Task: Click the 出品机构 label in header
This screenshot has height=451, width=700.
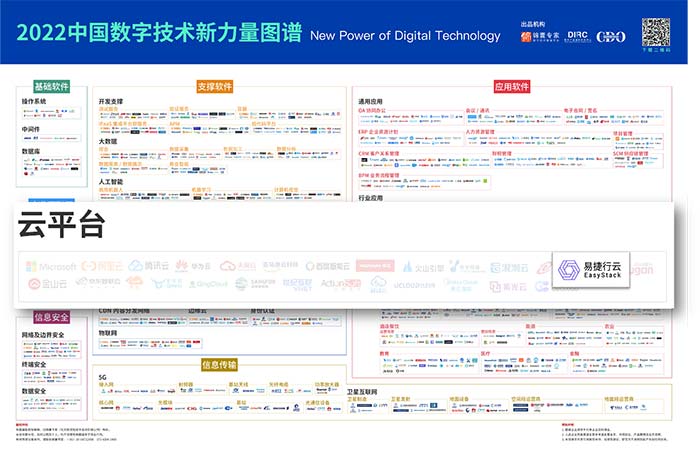Action: tap(533, 24)
